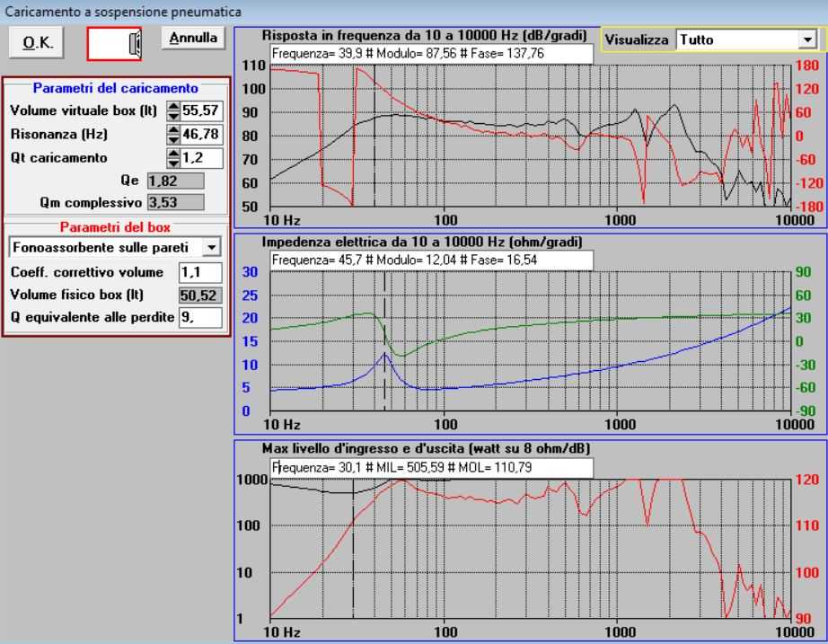Click the window title Caricamento a sospensione pneumatica
This screenshot has width=828, height=644.
click(123, 12)
